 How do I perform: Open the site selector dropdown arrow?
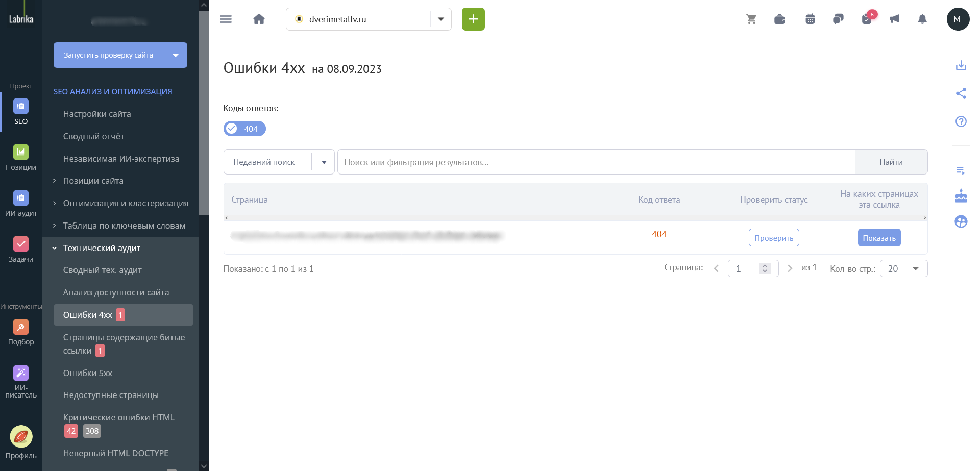click(441, 19)
